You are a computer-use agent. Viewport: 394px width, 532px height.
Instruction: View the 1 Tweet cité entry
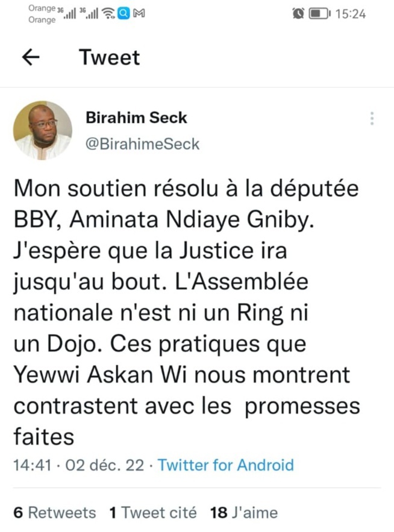pyautogui.click(x=151, y=512)
